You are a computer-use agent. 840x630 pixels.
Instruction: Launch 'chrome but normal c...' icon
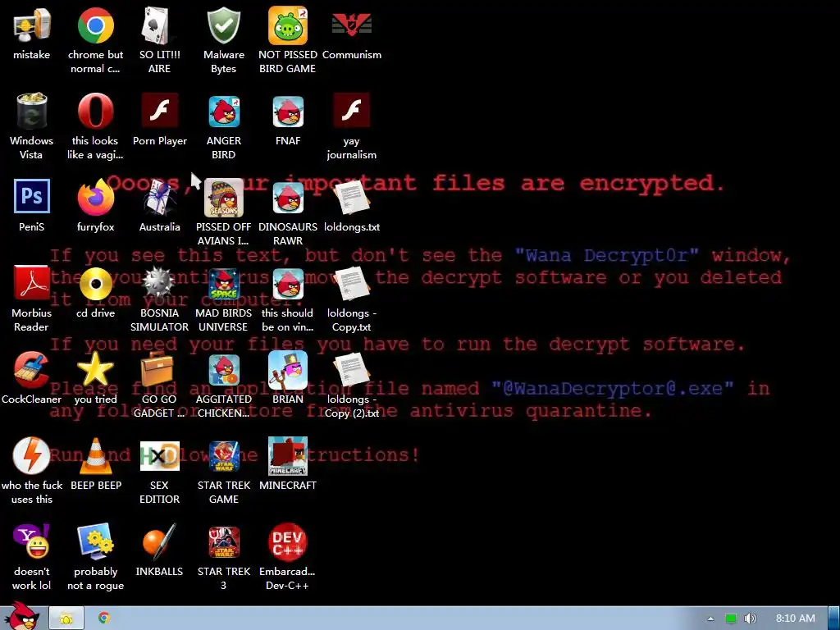(95, 25)
